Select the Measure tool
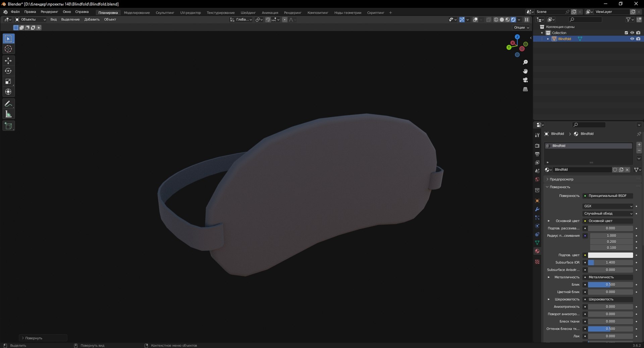Screen dimensions: 644x348 (x=8, y=114)
